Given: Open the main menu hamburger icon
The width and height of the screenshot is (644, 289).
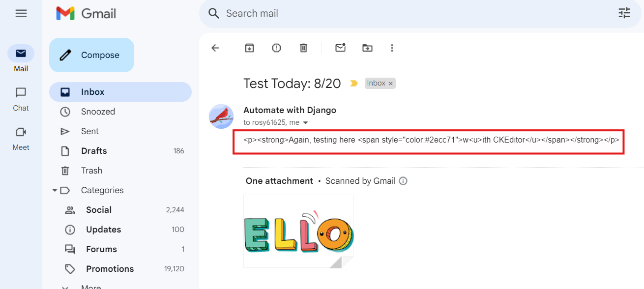Looking at the screenshot, I should (x=21, y=14).
